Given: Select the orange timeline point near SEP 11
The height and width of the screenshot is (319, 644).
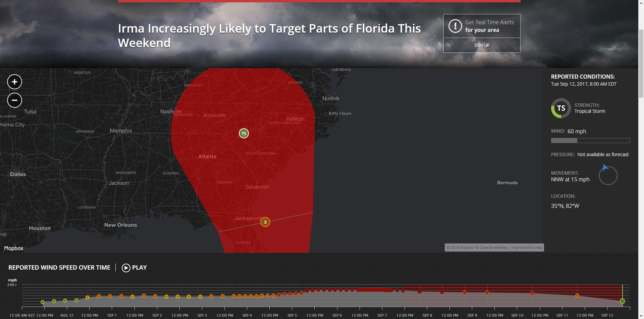Looking at the screenshot, I should [x=577, y=296].
